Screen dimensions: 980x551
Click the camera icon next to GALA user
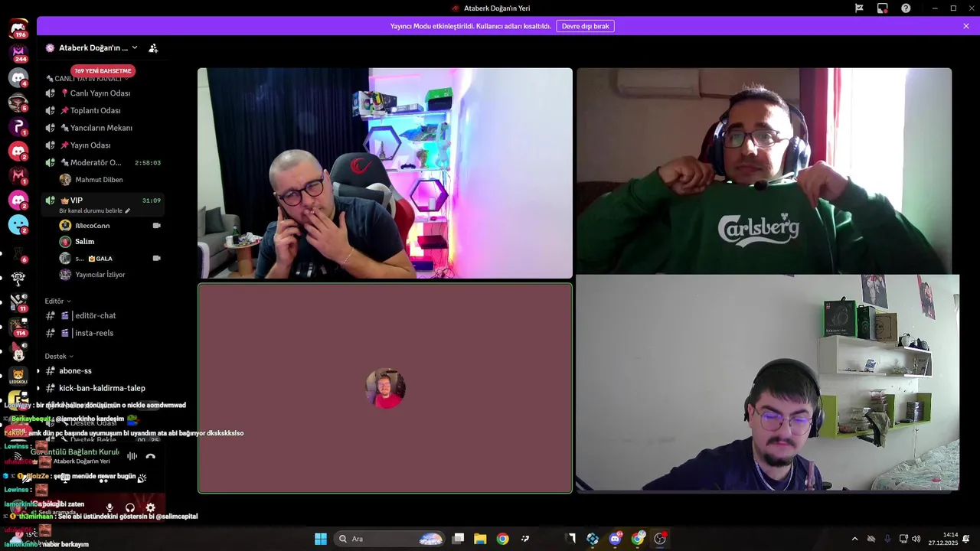[x=156, y=259]
